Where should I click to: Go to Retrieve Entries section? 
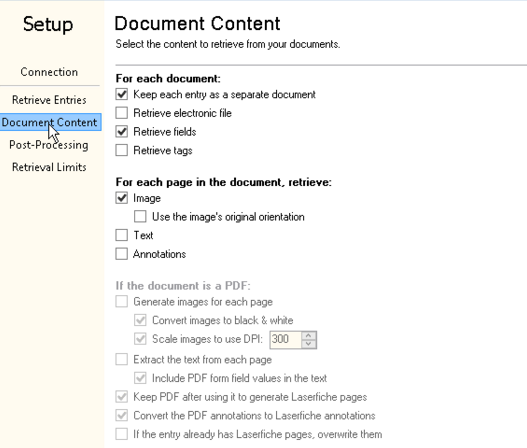coord(49,100)
